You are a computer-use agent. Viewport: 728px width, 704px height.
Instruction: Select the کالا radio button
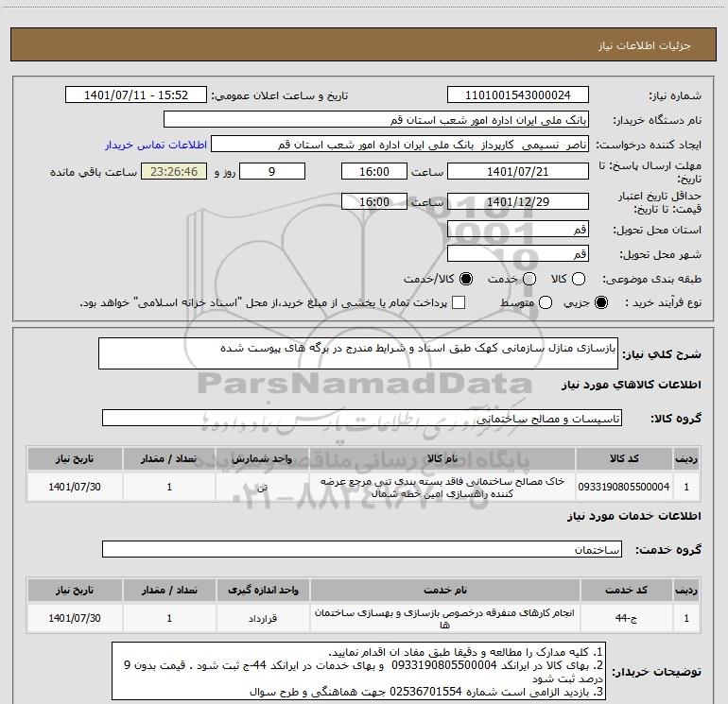(x=579, y=279)
